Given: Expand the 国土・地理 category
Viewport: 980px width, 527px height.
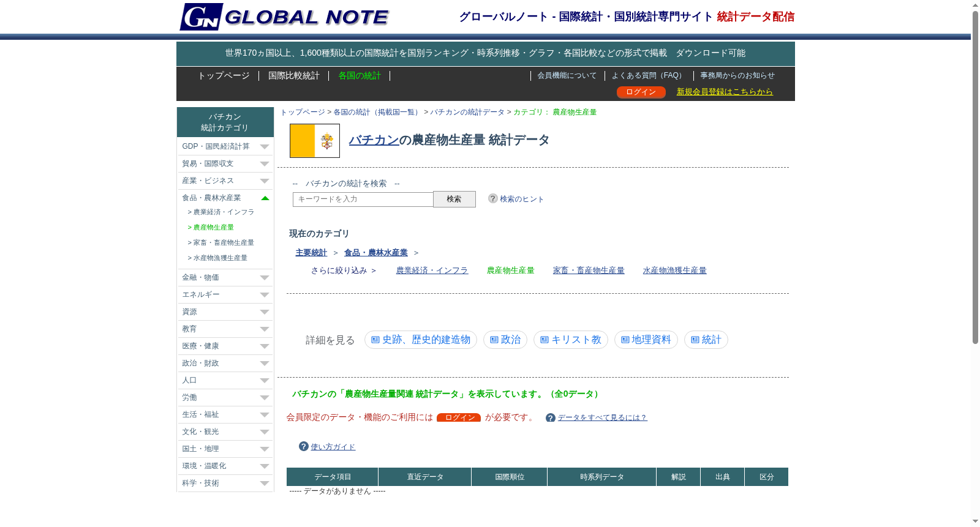Looking at the screenshot, I should click(x=225, y=449).
